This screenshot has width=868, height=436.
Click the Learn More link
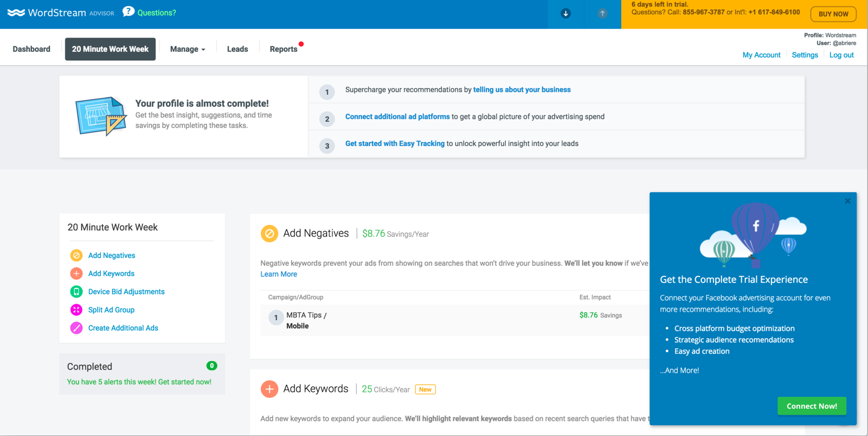click(x=279, y=274)
